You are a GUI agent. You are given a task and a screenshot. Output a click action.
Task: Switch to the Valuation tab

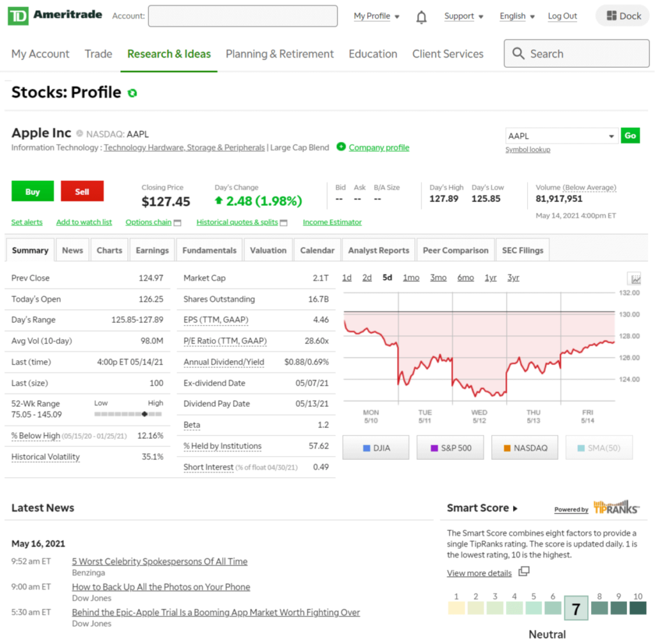268,250
